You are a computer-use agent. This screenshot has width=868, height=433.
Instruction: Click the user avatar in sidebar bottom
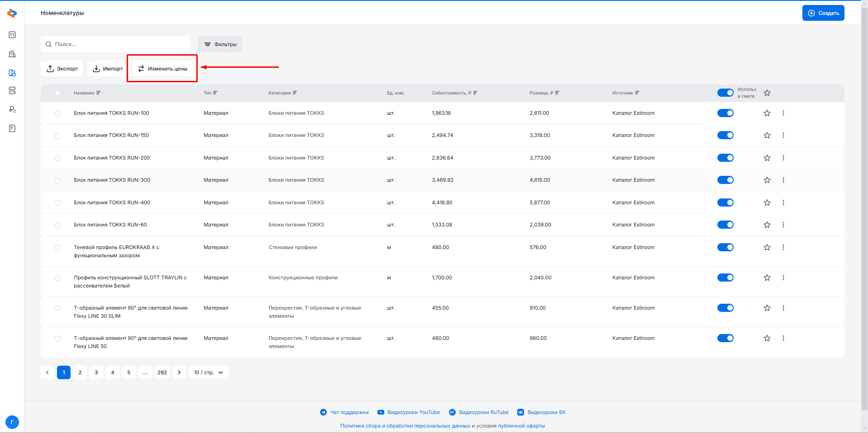click(12, 422)
